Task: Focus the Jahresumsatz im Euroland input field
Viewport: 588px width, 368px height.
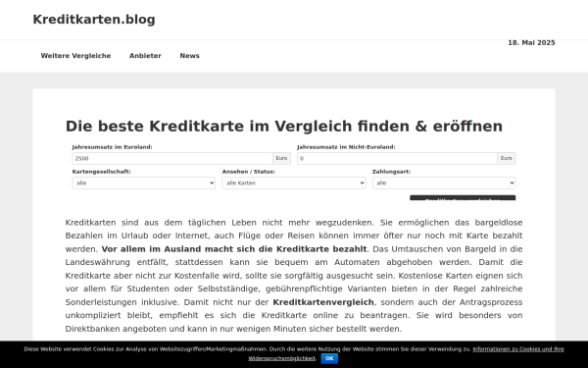Action: click(x=172, y=158)
